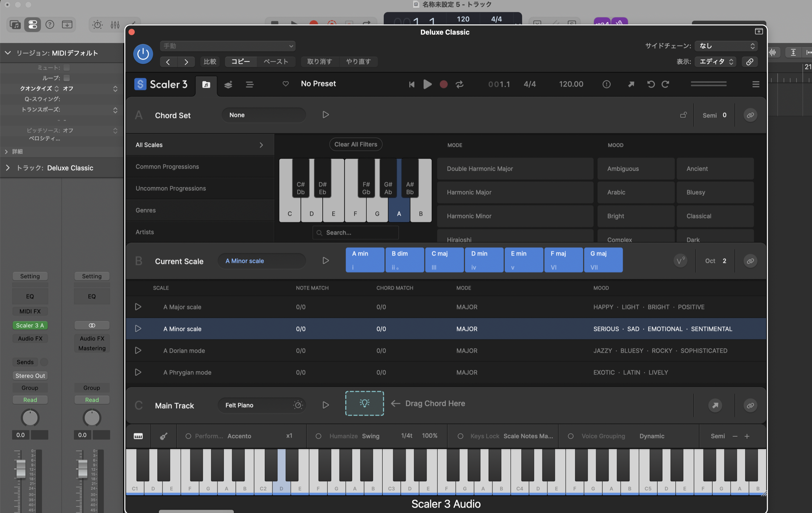
Task: Show the keyboard view icon
Action: [x=138, y=436]
